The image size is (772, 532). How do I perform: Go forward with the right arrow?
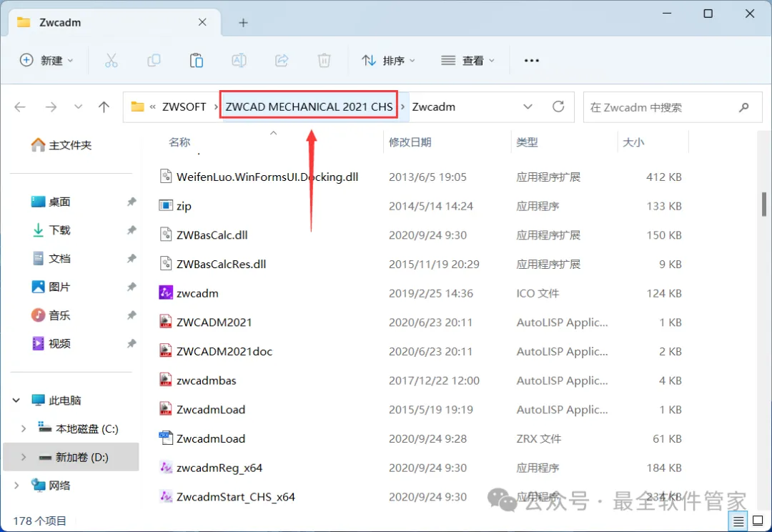click(x=51, y=107)
